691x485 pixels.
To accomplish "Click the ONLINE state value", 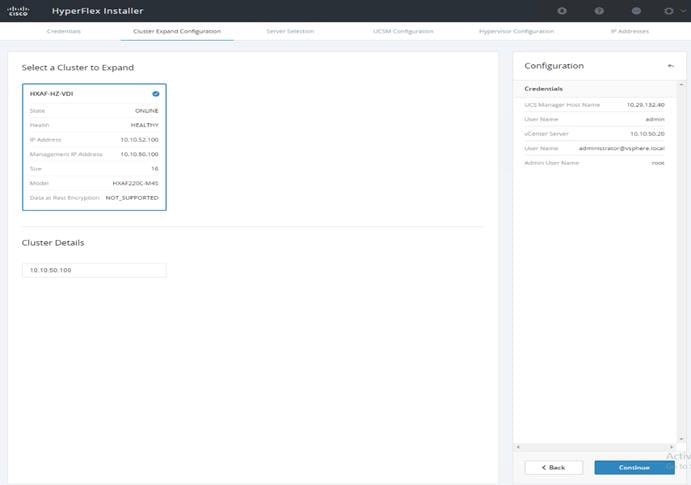I will click(147, 111).
